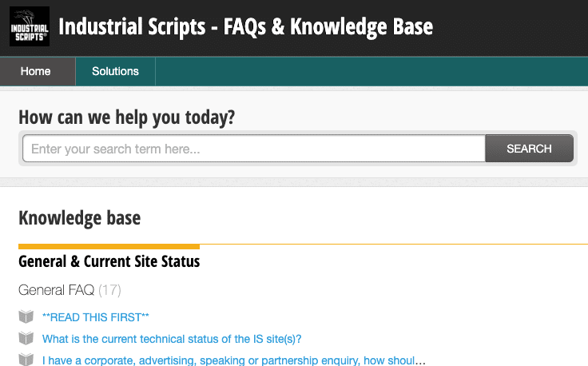
Task: Open the **READ THIS FIRST** article
Action: click(96, 317)
